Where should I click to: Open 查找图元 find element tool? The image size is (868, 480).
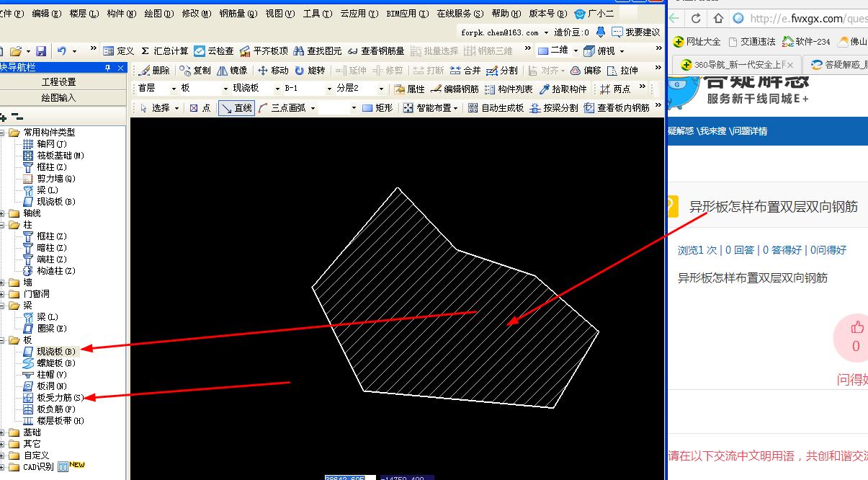point(318,51)
